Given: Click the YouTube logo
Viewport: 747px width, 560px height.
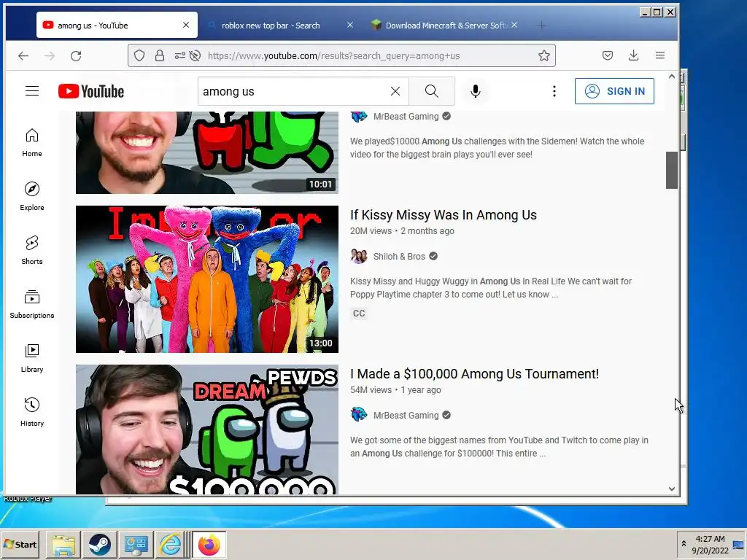Looking at the screenshot, I should 91,91.
